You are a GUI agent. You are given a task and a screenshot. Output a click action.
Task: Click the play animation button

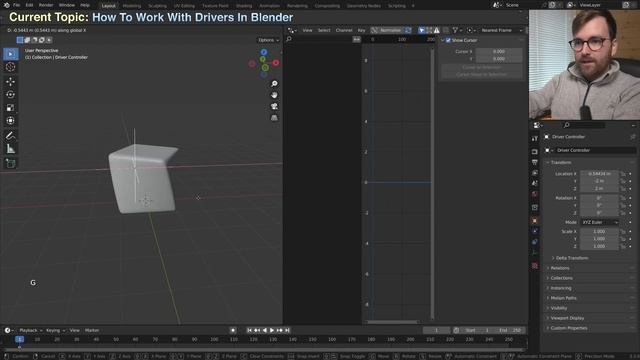click(x=272, y=330)
